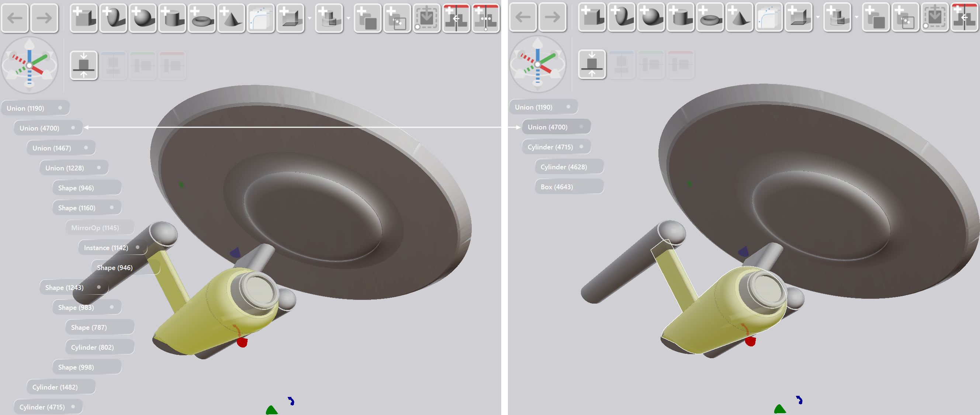This screenshot has width=980, height=415.
Task: Click the dot on right panel's Cylinder (4715)
Action: pos(581,146)
